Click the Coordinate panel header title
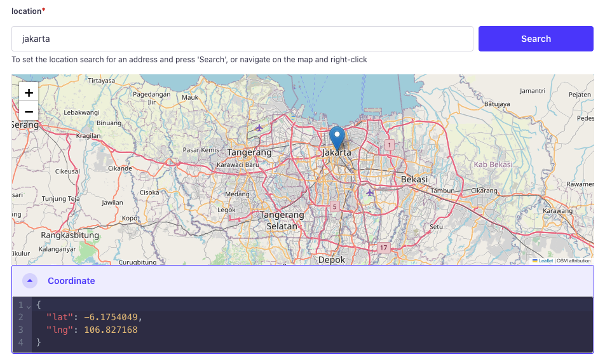 71,281
